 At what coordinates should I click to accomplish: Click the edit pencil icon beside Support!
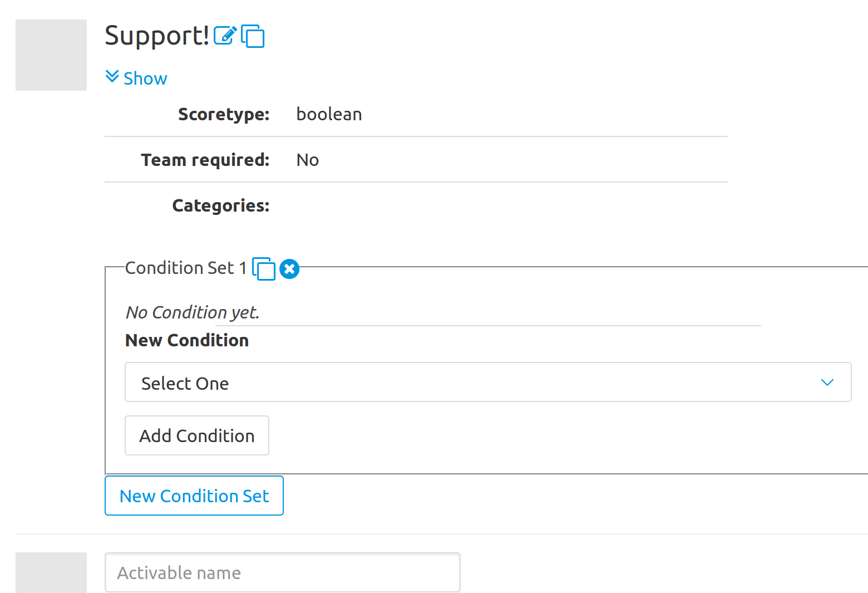[x=225, y=36]
